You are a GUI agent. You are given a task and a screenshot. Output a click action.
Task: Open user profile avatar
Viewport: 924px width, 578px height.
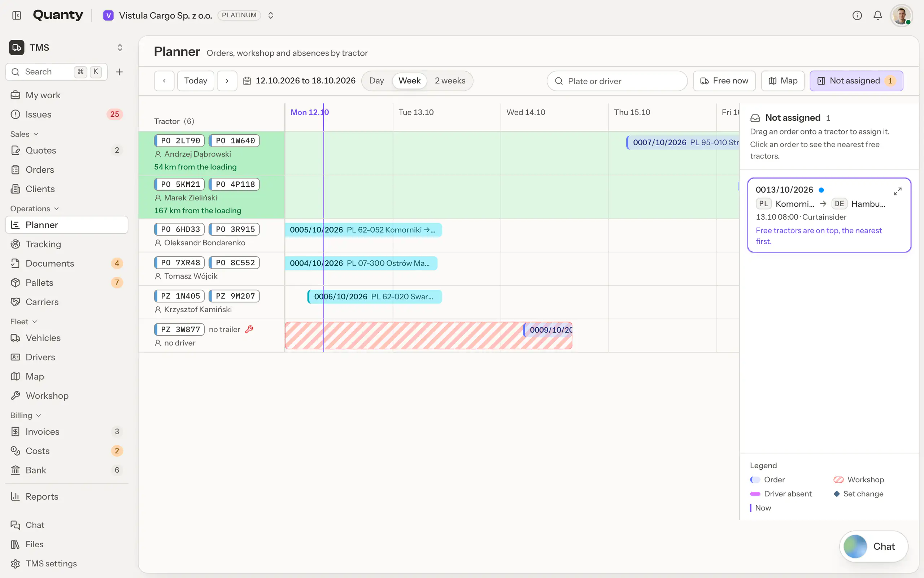pyautogui.click(x=902, y=15)
